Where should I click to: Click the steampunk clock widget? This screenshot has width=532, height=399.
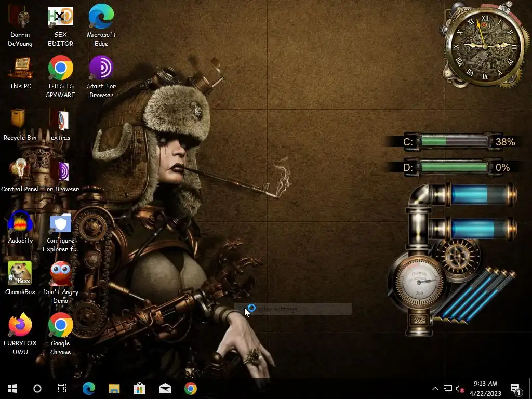tap(485, 47)
